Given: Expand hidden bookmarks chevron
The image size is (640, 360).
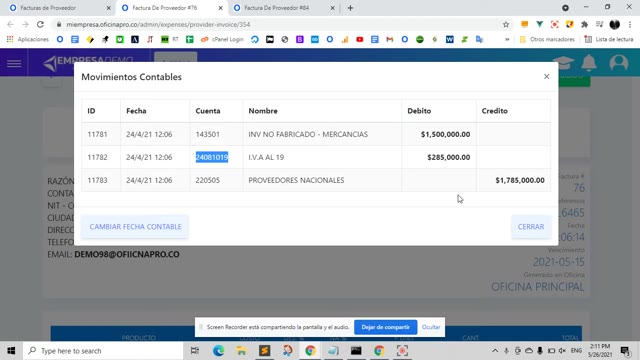Looking at the screenshot, I should (507, 39).
